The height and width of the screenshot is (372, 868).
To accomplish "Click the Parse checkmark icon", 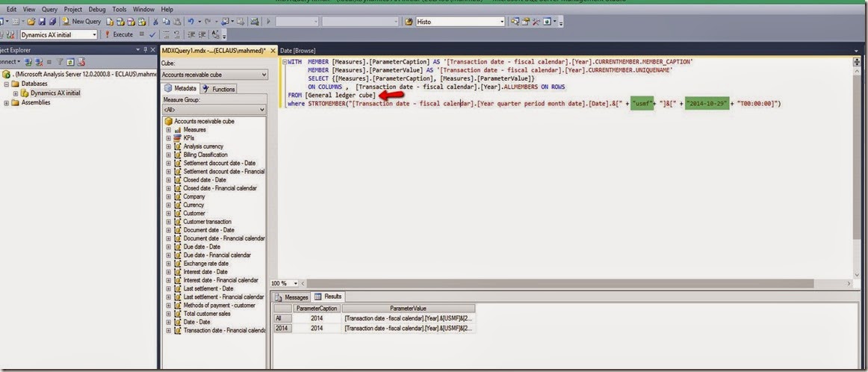I will click(153, 34).
